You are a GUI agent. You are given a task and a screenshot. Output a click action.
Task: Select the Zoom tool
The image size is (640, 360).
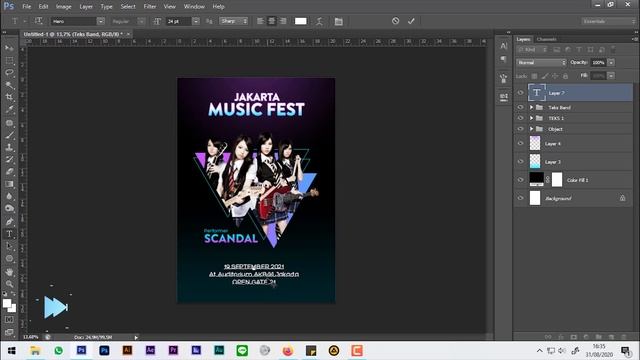tap(9, 284)
